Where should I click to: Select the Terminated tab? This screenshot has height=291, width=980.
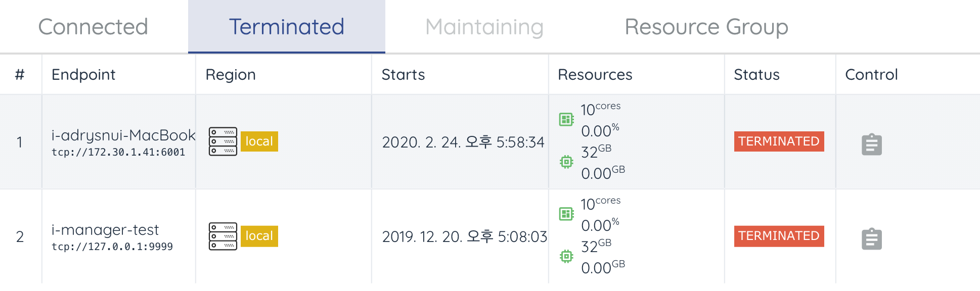click(287, 27)
